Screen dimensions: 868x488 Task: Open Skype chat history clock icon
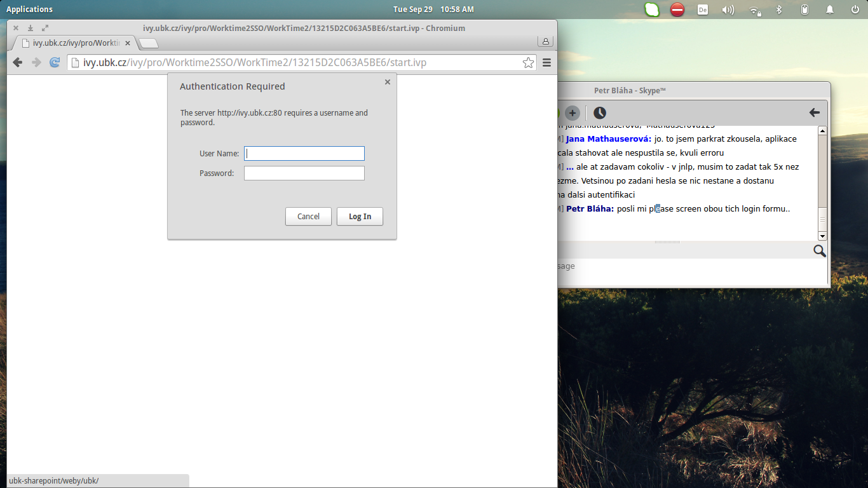click(600, 113)
